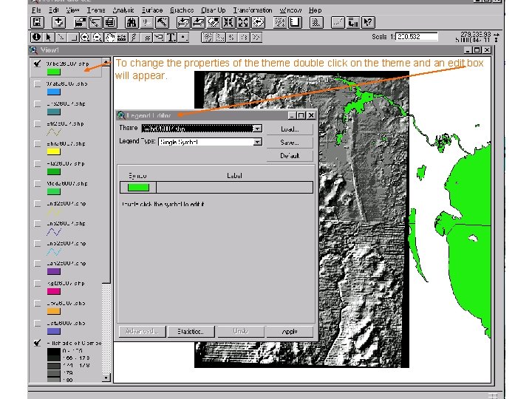This screenshot has width=532, height=399.
Task: Expand the Theme dropdown in Legend Editor
Action: point(257,129)
